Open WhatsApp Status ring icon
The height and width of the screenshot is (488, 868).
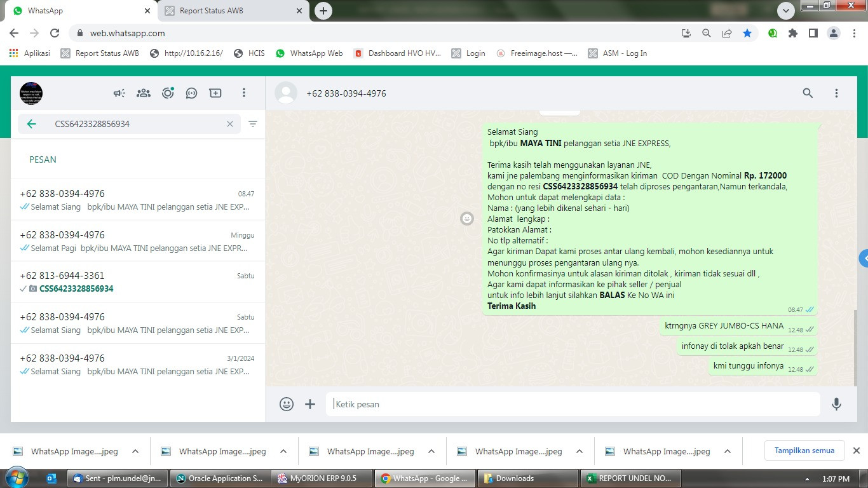tap(168, 93)
